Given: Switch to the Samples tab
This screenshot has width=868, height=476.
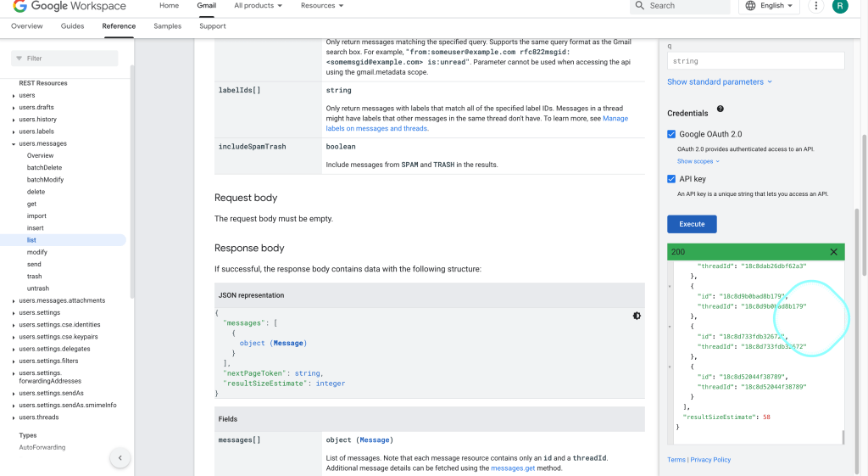Looking at the screenshot, I should tap(167, 26).
